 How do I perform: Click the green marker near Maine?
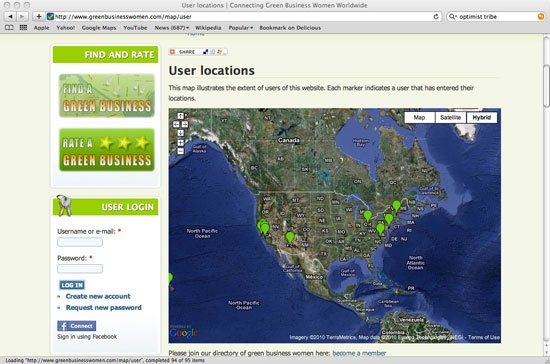click(396, 207)
